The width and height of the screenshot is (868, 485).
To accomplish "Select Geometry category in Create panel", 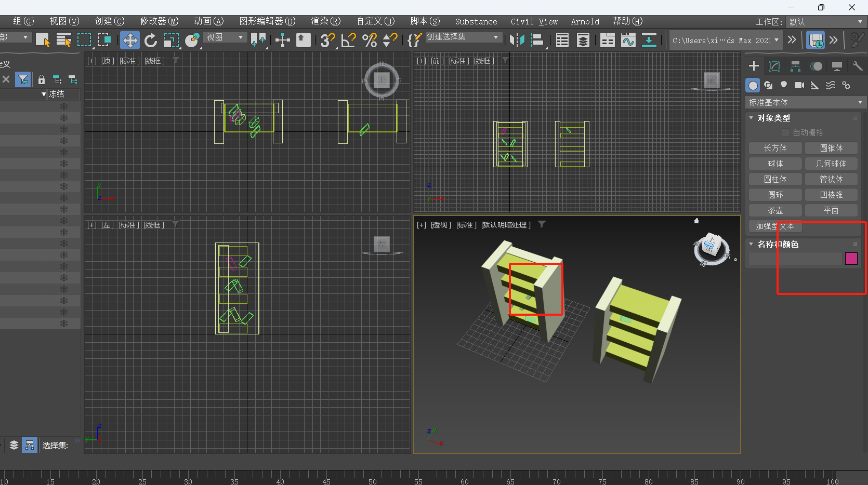I will coord(753,85).
